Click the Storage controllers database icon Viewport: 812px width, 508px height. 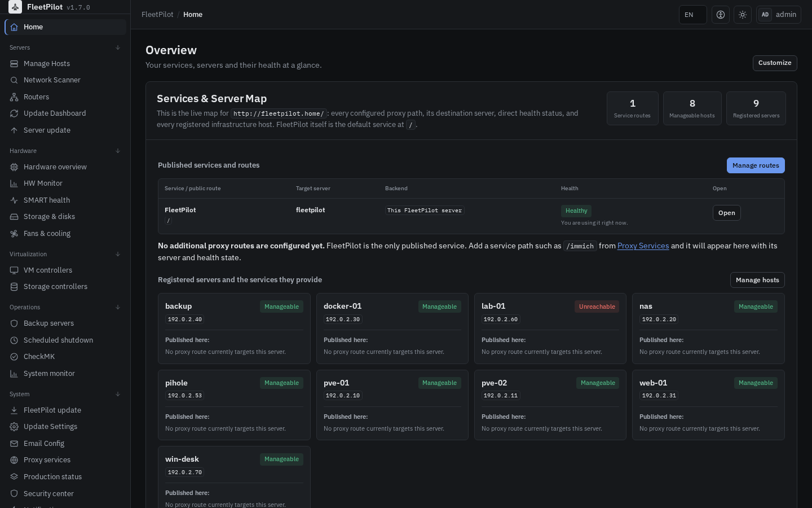14,287
